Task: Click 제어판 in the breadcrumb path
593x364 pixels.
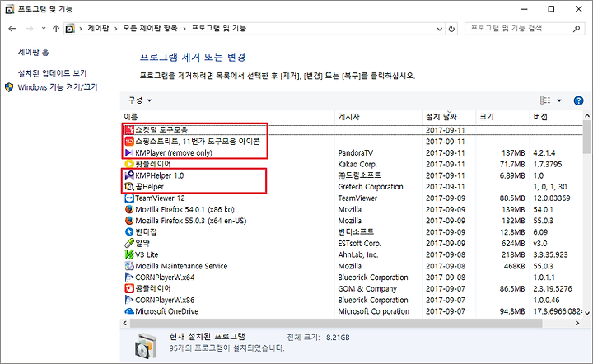Action: tap(98, 28)
